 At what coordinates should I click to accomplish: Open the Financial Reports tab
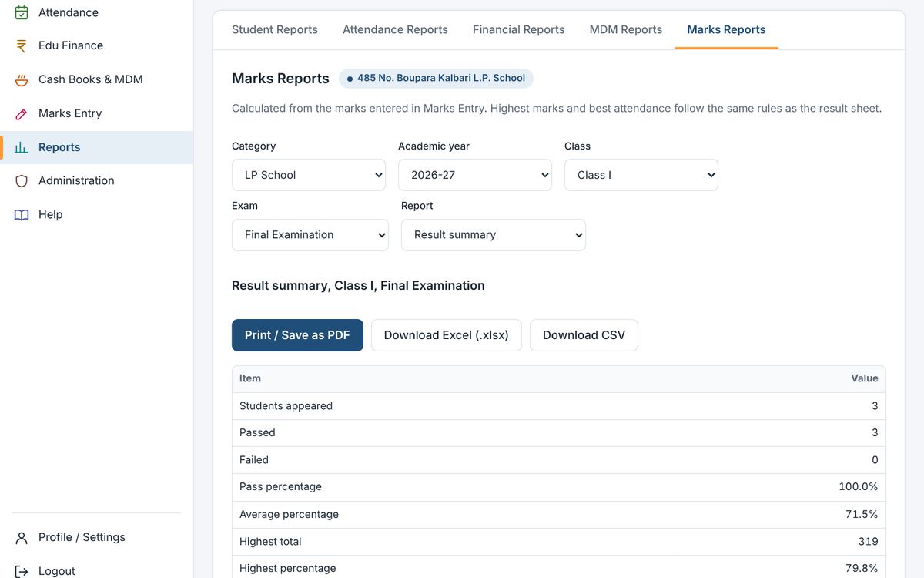(x=519, y=29)
